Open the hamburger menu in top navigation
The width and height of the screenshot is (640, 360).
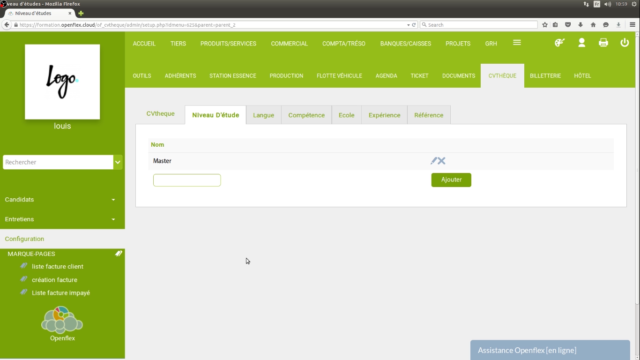click(517, 43)
